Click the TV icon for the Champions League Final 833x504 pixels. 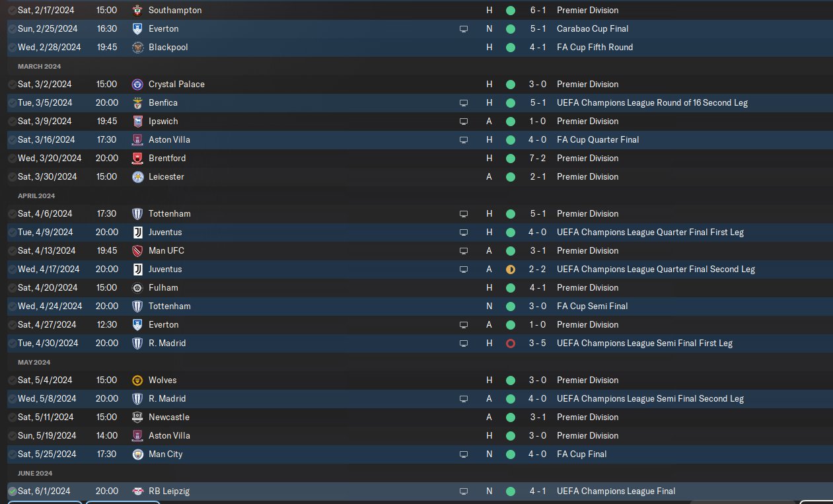click(464, 491)
